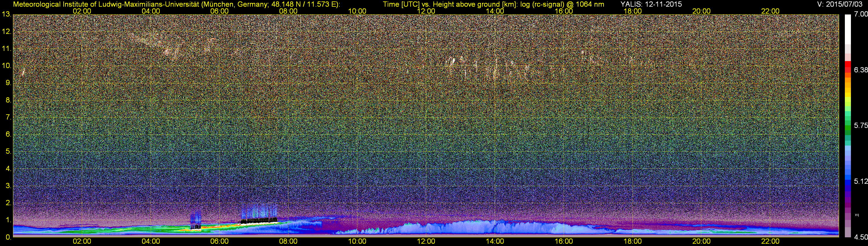Select the 16:00 label on the top time axis
The width and height of the screenshot is (868, 246).
pos(564,11)
